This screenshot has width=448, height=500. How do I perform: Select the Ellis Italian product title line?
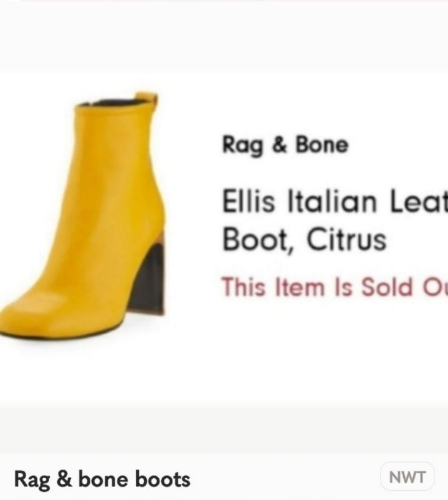tap(335, 201)
